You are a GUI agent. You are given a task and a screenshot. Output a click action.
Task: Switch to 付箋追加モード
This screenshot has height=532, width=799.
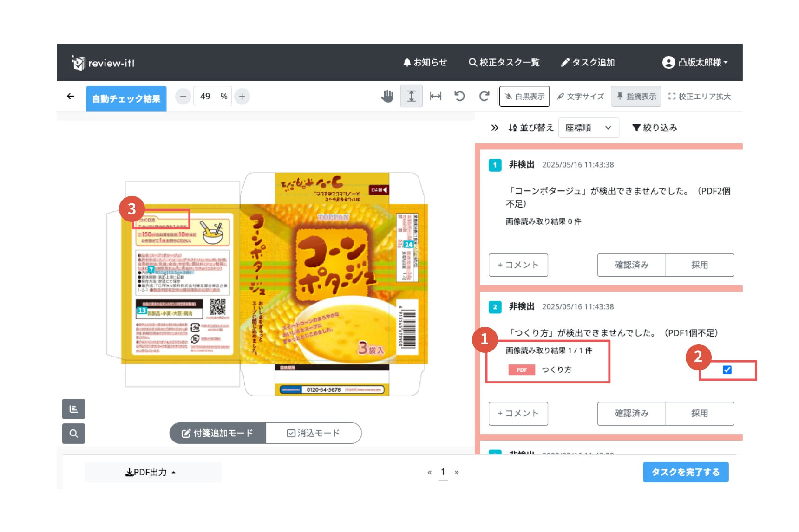tap(218, 433)
